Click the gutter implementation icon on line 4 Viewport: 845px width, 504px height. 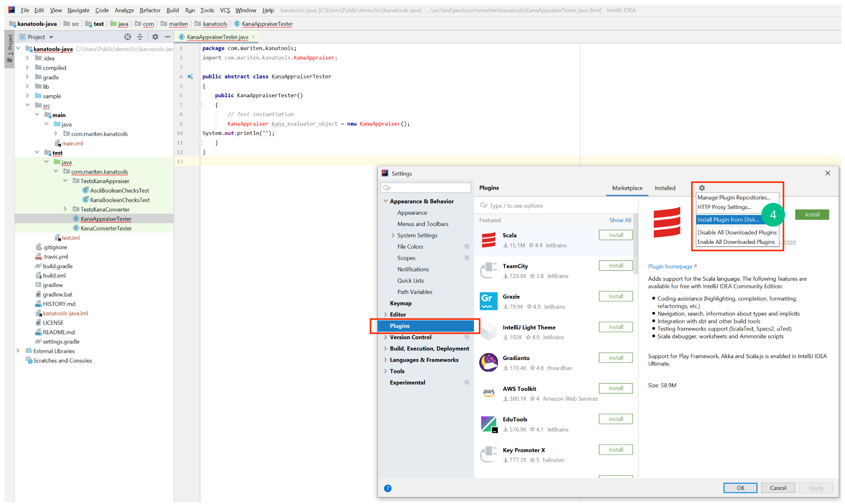pyautogui.click(x=190, y=76)
